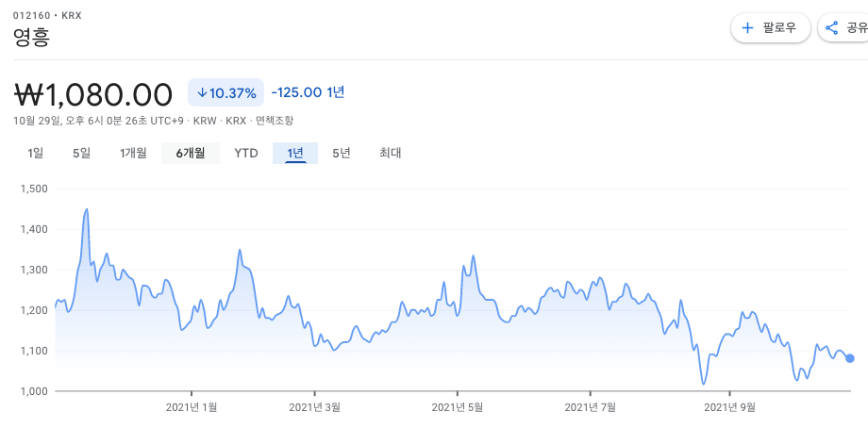Click the 1,500 y-axis value
Image resolution: width=868 pixels, height=428 pixels.
coord(34,189)
